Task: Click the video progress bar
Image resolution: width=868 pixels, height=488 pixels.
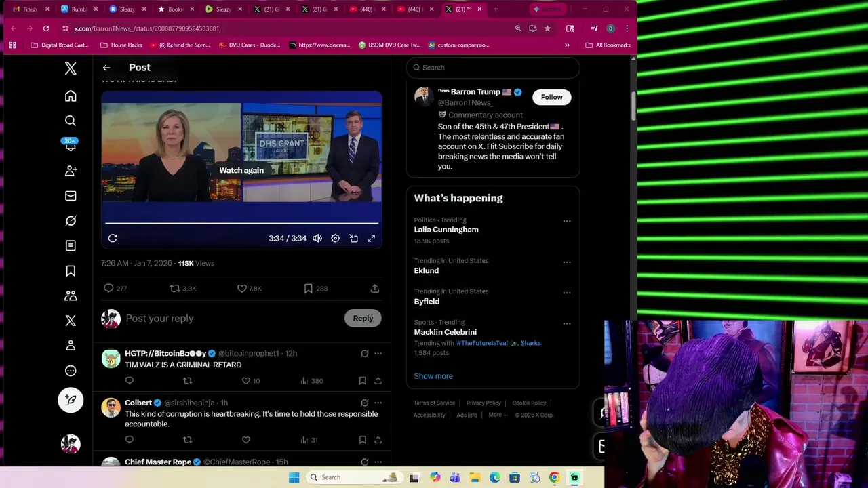Action: pyautogui.click(x=241, y=223)
